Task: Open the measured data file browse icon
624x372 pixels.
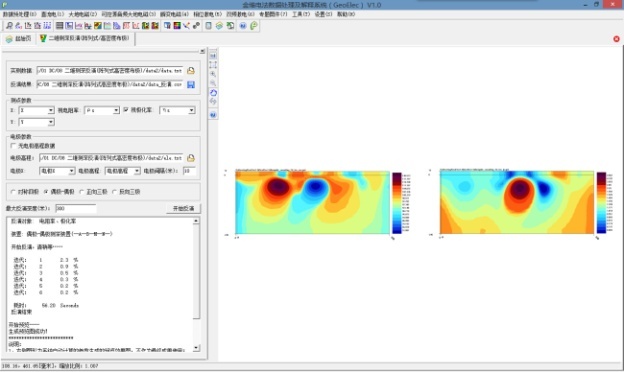Action: pyautogui.click(x=191, y=71)
